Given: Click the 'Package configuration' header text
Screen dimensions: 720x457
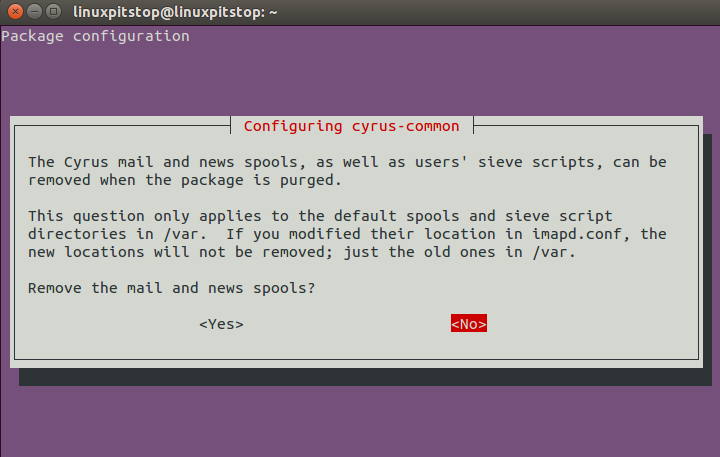Looking at the screenshot, I should 95,36.
